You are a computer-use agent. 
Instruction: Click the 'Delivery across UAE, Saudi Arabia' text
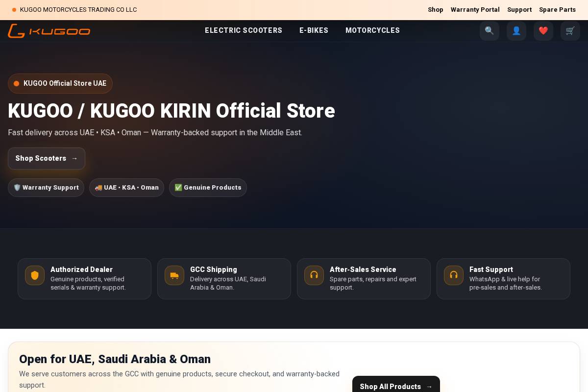(228, 283)
